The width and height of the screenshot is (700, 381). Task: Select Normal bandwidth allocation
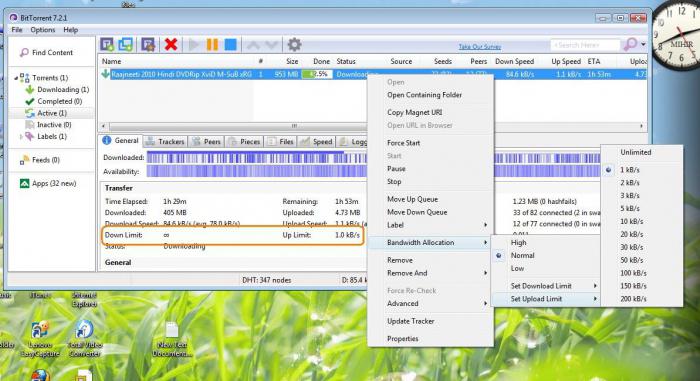(522, 255)
